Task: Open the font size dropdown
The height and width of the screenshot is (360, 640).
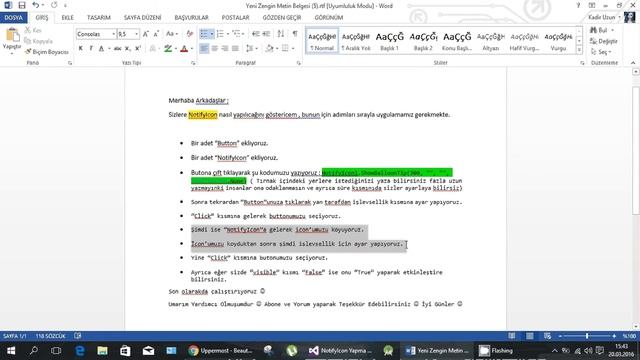Action: click(x=136, y=34)
